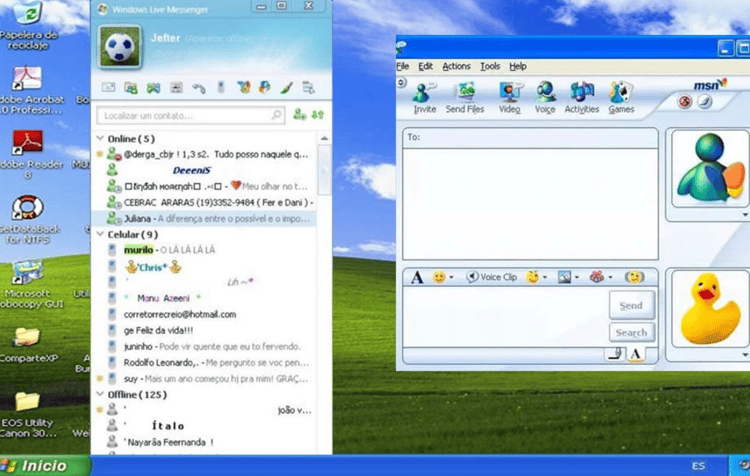Open the Tools menu in chat window
The image size is (750, 476).
click(490, 66)
